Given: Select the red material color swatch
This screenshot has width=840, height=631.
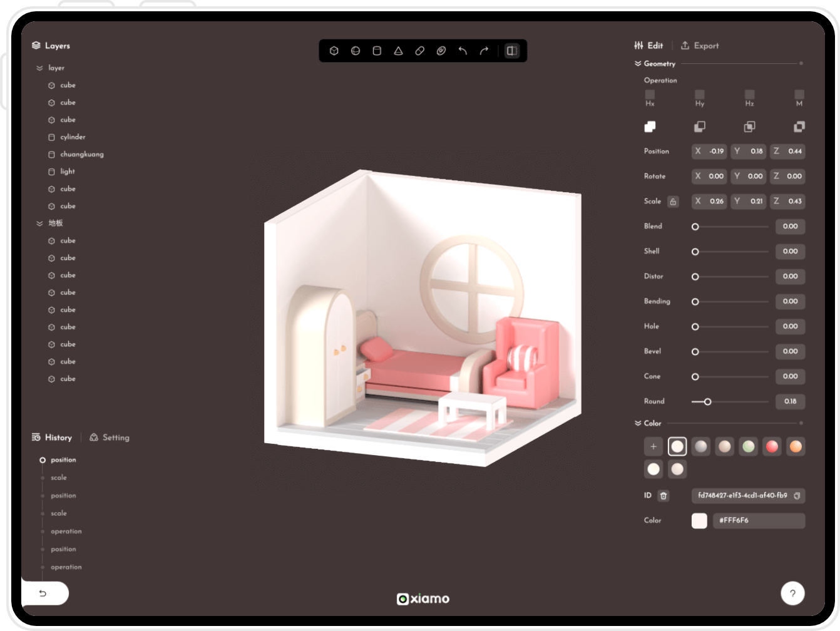Looking at the screenshot, I should click(772, 446).
